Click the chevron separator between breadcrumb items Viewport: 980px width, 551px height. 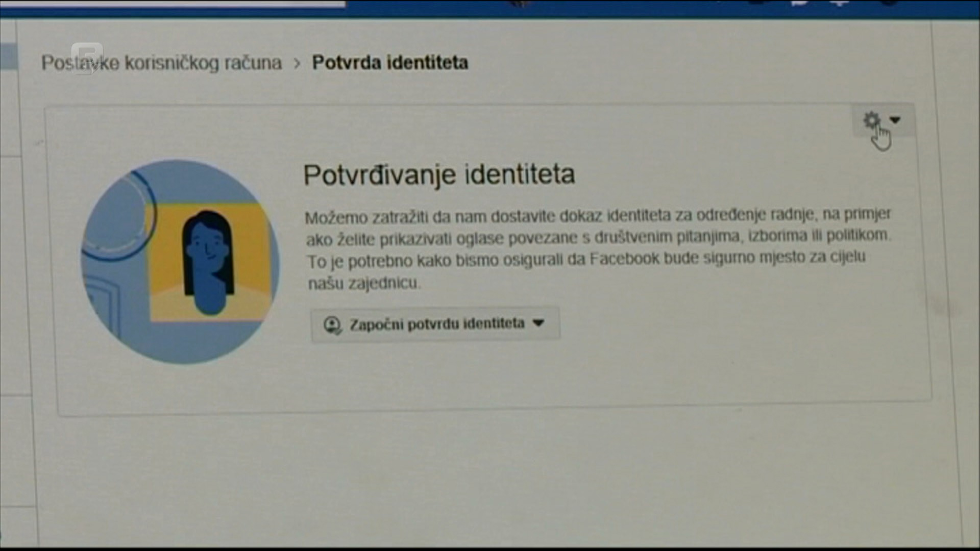click(x=298, y=63)
